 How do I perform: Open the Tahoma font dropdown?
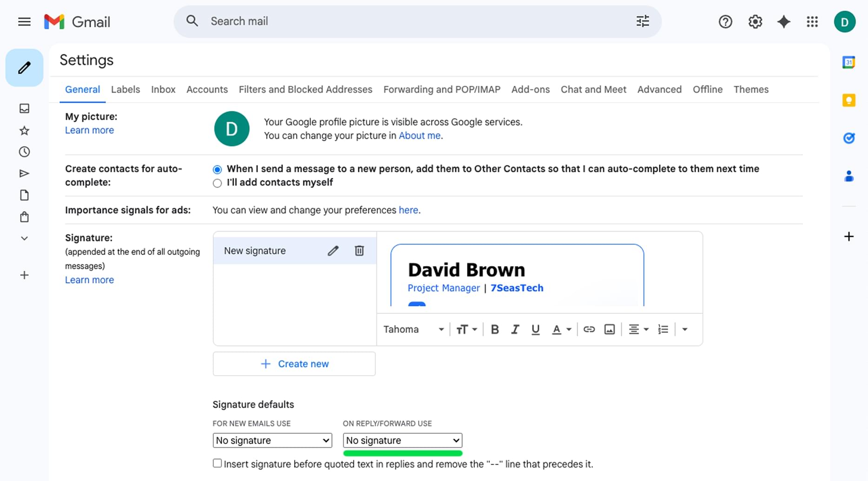414,329
